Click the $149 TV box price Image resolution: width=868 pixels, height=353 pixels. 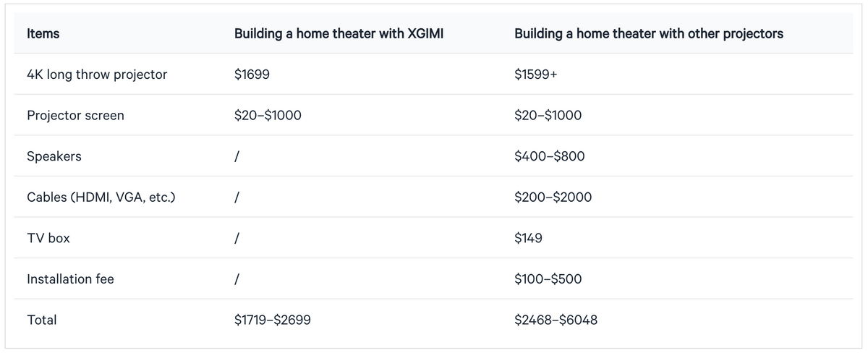pos(528,238)
